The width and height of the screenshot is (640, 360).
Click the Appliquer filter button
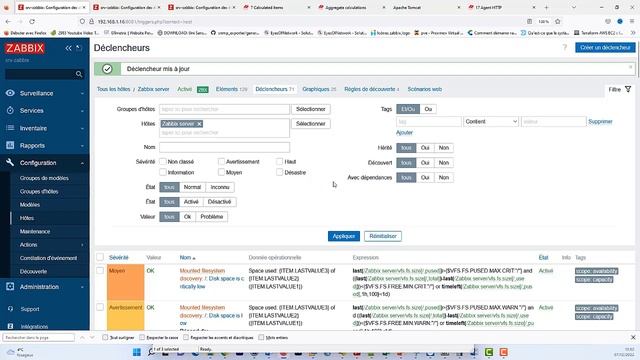tap(344, 236)
